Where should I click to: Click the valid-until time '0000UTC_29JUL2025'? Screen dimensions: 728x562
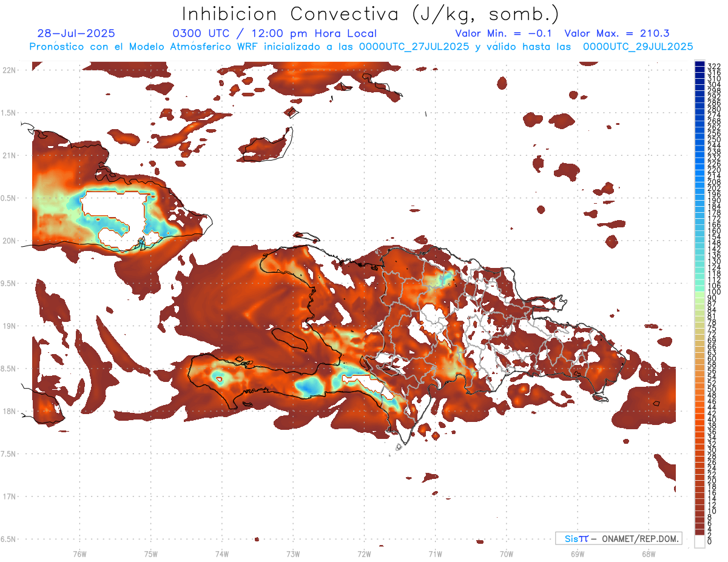(x=638, y=47)
